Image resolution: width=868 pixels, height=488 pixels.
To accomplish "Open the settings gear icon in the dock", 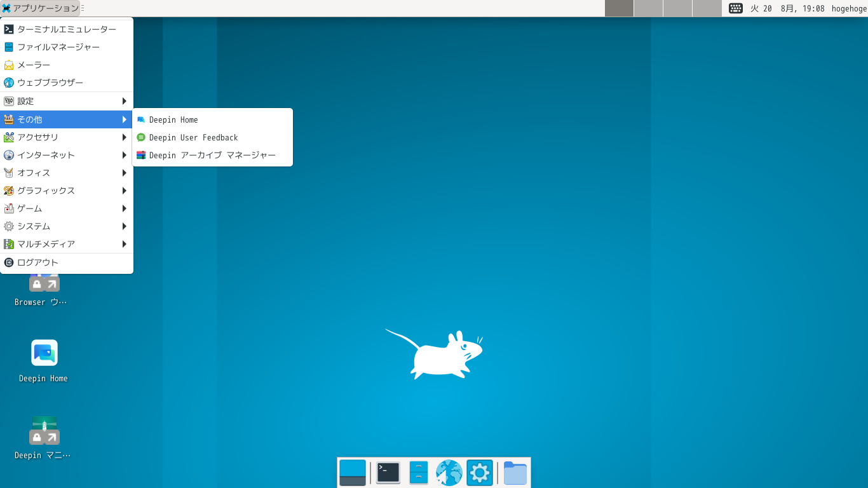I will [x=480, y=473].
